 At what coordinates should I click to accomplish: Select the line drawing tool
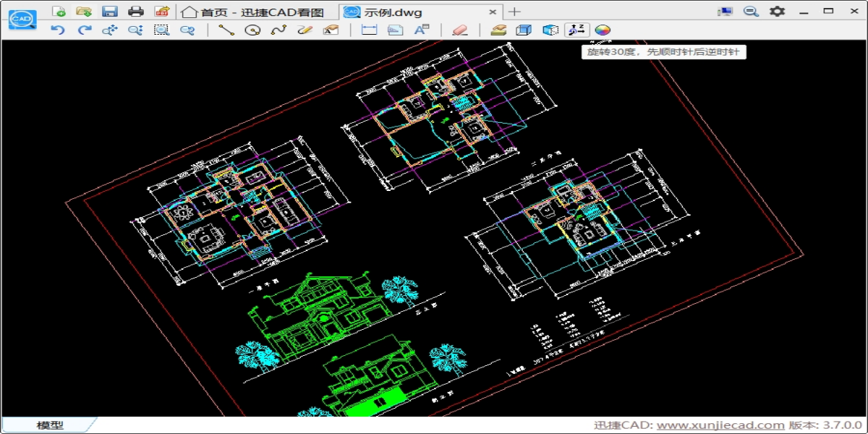(226, 30)
